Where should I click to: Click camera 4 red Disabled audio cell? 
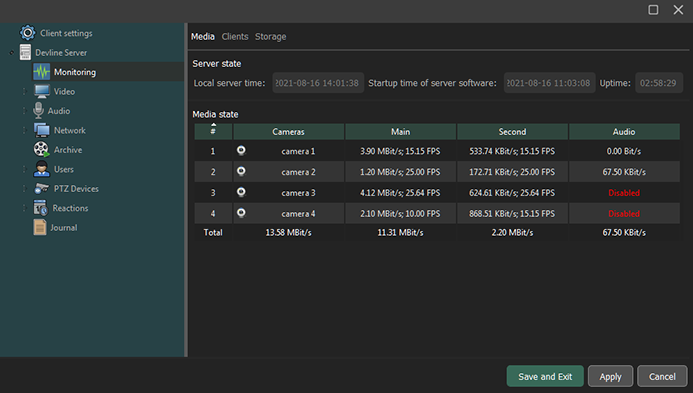[624, 214]
